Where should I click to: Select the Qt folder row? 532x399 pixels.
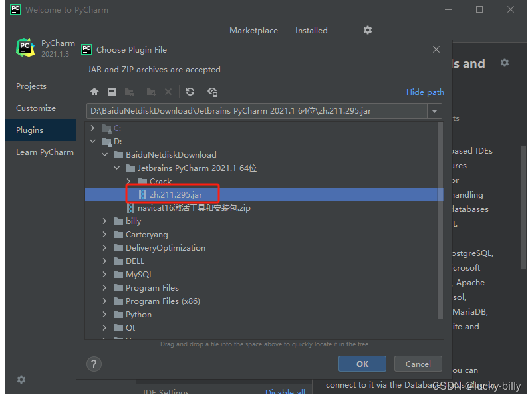tap(264, 327)
